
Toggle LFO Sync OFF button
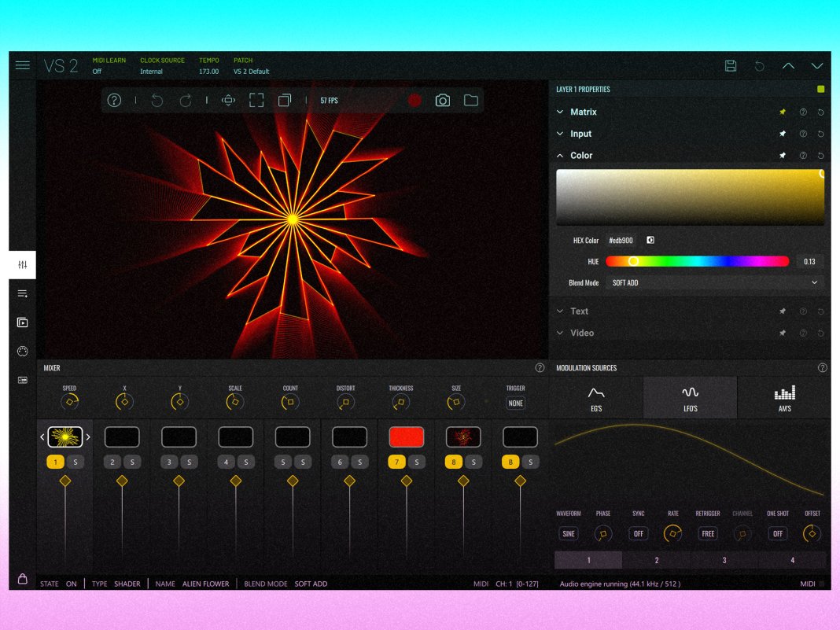click(638, 533)
